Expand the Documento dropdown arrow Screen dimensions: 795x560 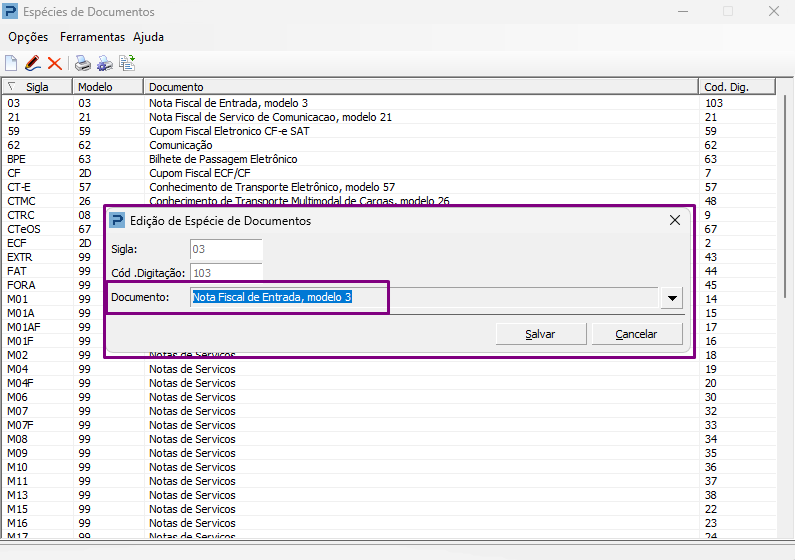click(672, 298)
